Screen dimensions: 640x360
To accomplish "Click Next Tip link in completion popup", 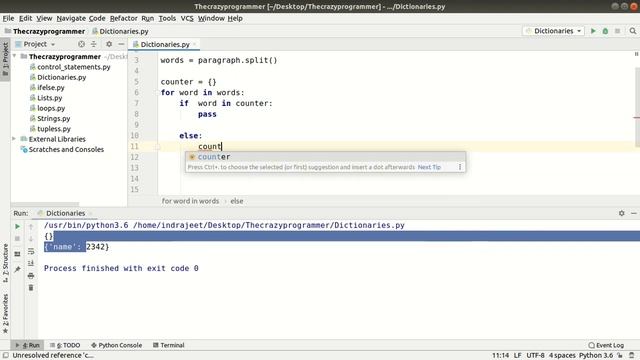I will click(x=429, y=167).
